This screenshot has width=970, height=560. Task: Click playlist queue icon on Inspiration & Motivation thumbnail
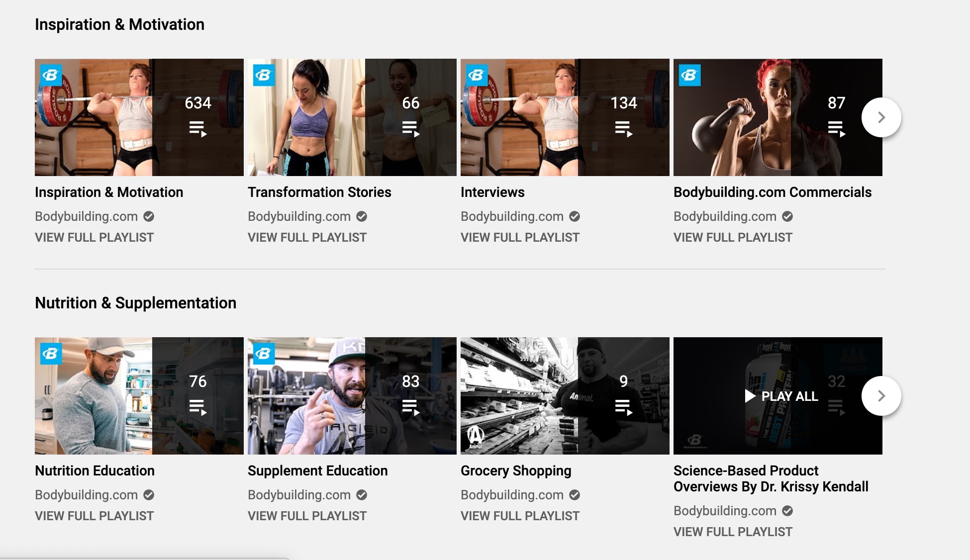click(x=197, y=129)
